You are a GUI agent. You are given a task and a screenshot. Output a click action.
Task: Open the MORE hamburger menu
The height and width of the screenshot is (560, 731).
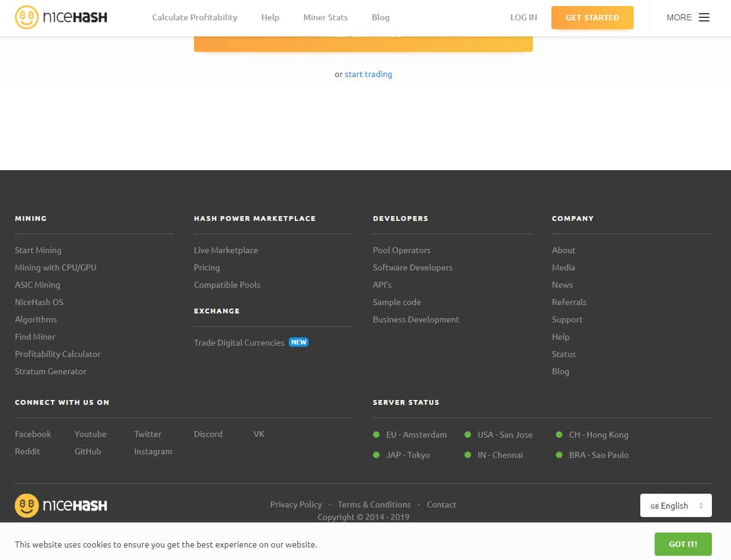tap(687, 17)
